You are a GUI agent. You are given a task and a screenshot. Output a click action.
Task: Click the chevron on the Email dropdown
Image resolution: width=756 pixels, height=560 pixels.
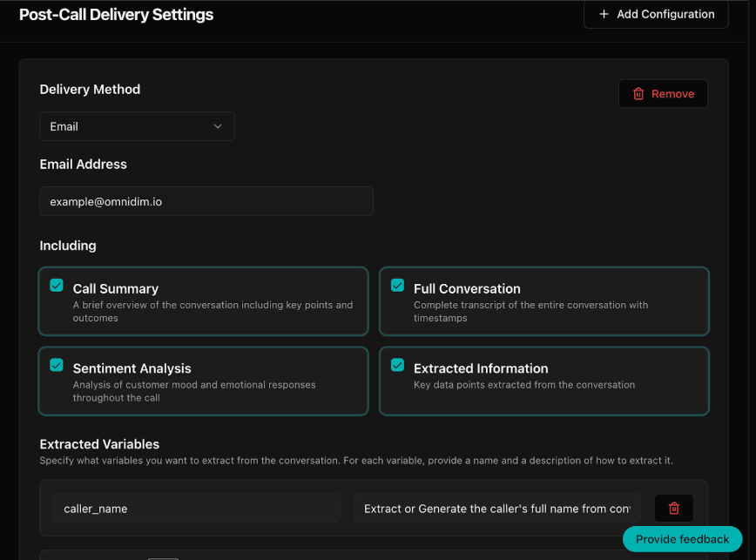pos(218,125)
